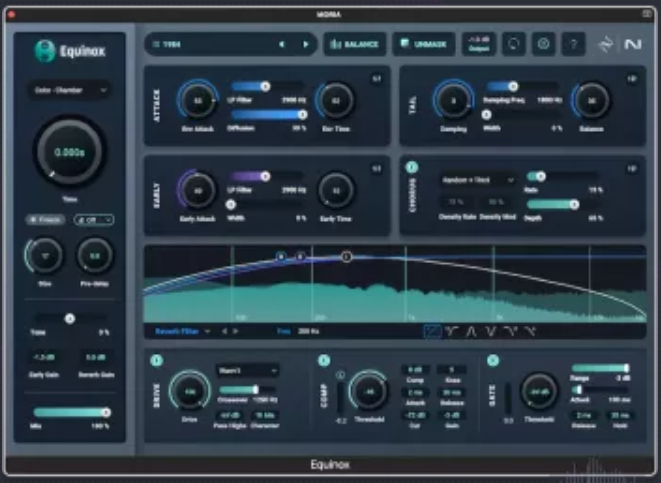The width and height of the screenshot is (661, 483).
Task: Click the Tail panel corner icon
Action: click(631, 79)
